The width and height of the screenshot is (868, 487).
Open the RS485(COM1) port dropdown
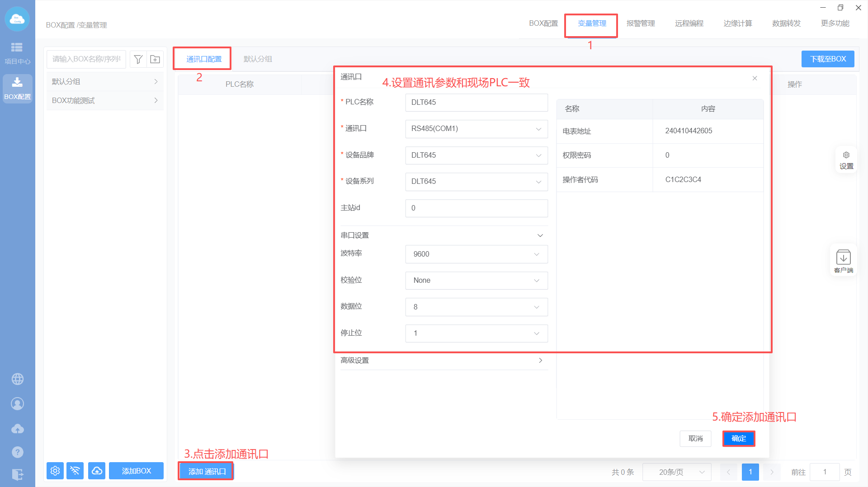(x=476, y=129)
